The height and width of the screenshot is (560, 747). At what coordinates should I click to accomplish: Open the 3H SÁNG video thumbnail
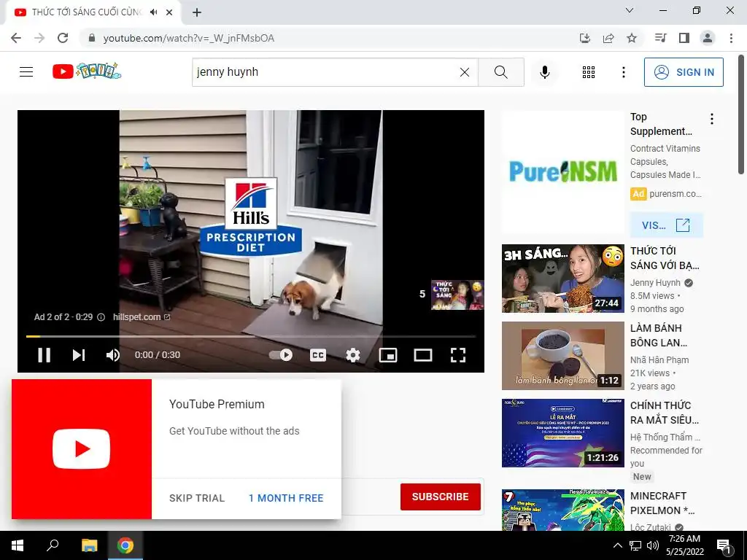(562, 278)
